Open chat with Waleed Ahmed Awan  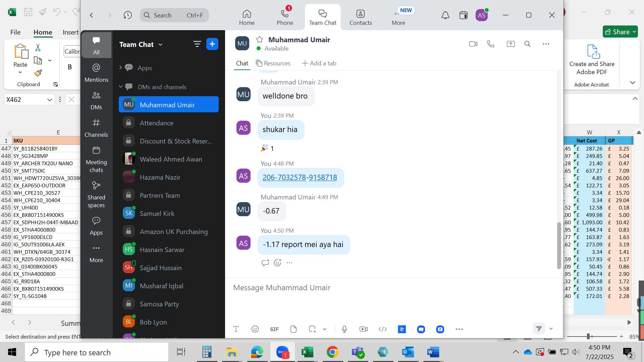click(x=169, y=159)
